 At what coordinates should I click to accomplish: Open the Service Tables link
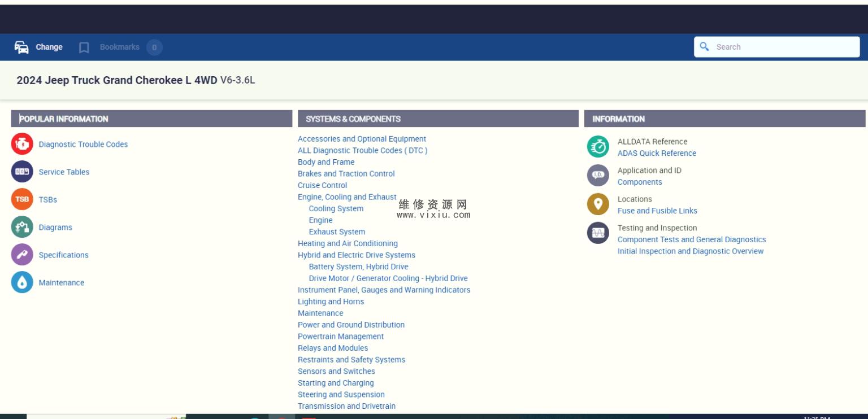click(64, 172)
